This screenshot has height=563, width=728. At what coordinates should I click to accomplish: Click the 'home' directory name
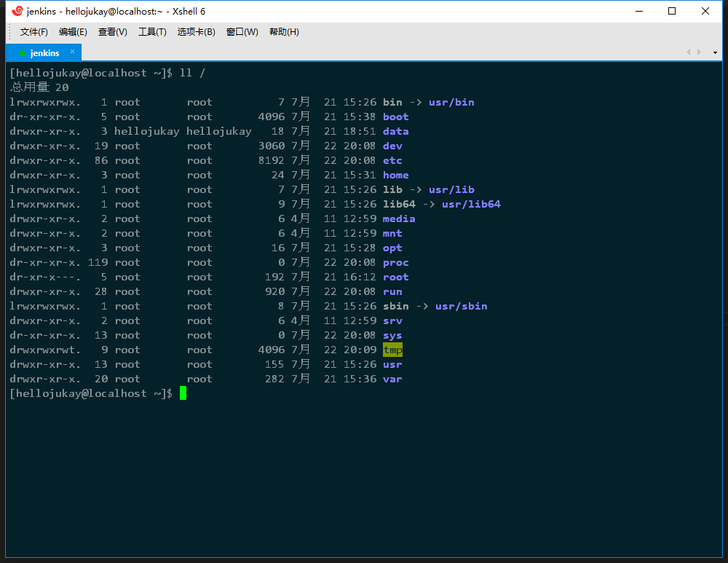pos(395,175)
